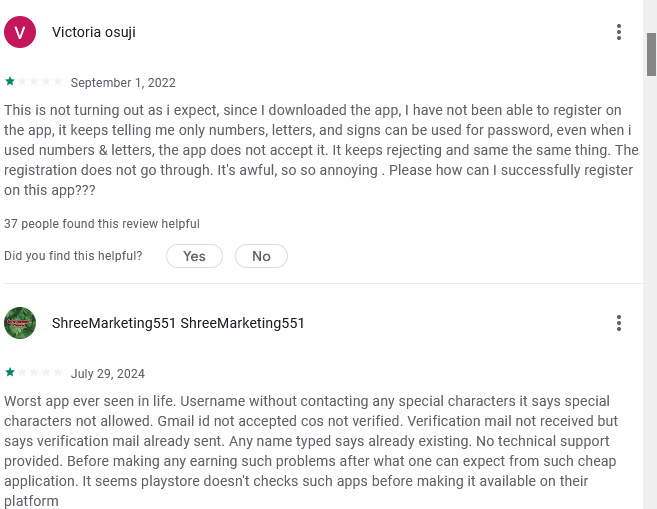
Task: Click the last empty star on ShreeMarketing551's rating
Action: (58, 372)
